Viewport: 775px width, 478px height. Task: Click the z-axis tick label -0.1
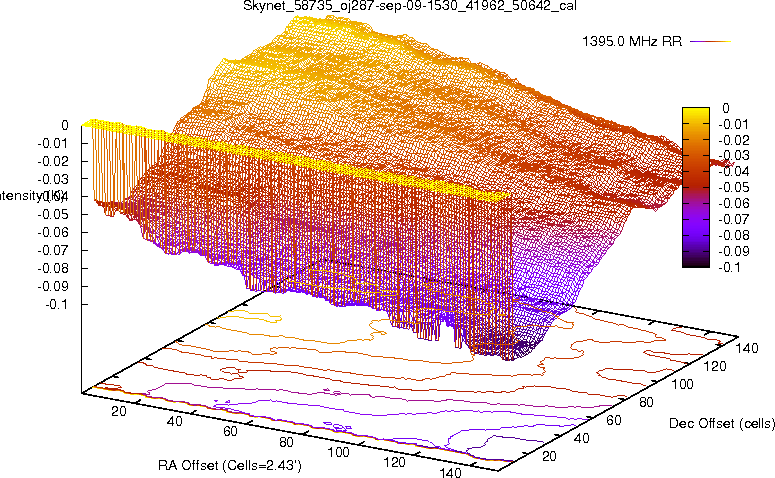point(58,304)
